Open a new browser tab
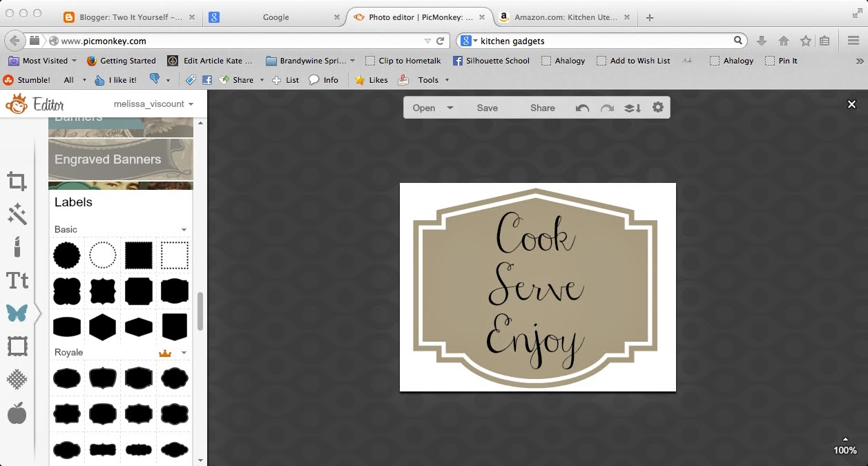 tap(650, 17)
